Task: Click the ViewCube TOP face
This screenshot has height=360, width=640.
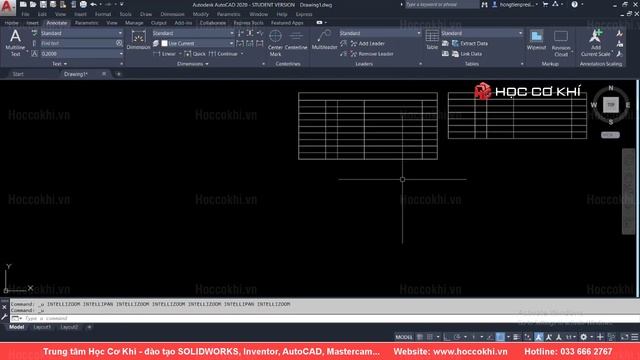Action: [x=611, y=105]
